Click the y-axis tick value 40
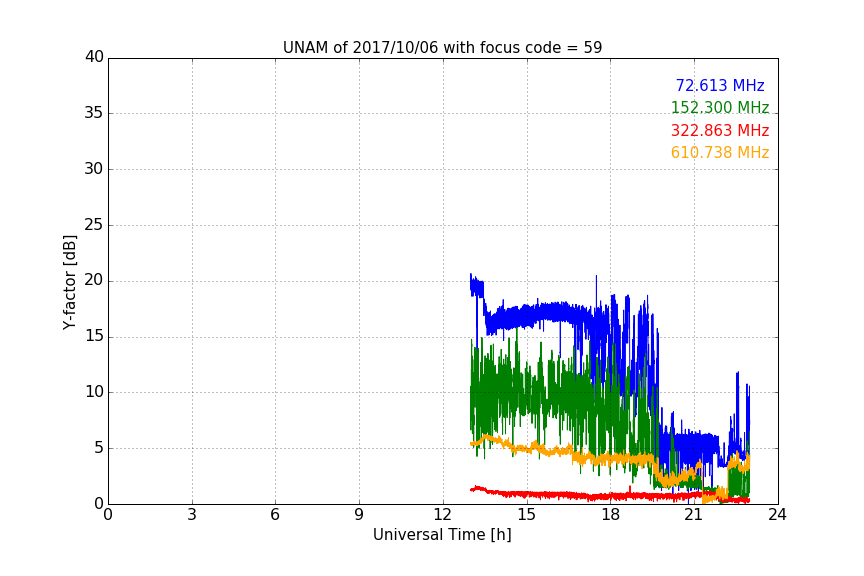864x576 pixels. pos(94,57)
